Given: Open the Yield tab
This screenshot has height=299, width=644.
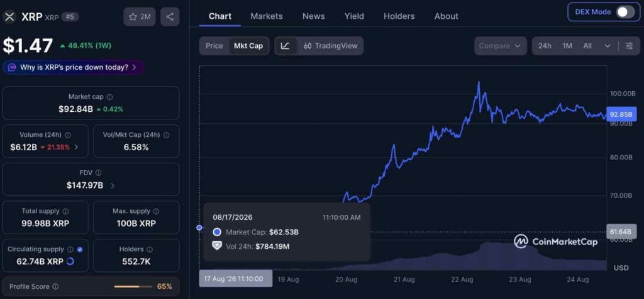Looking at the screenshot, I should [x=354, y=16].
